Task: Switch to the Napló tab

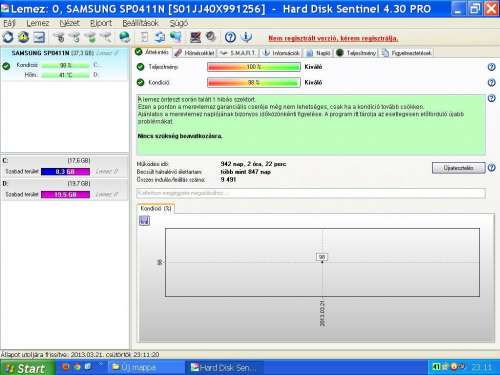Action: (x=318, y=53)
